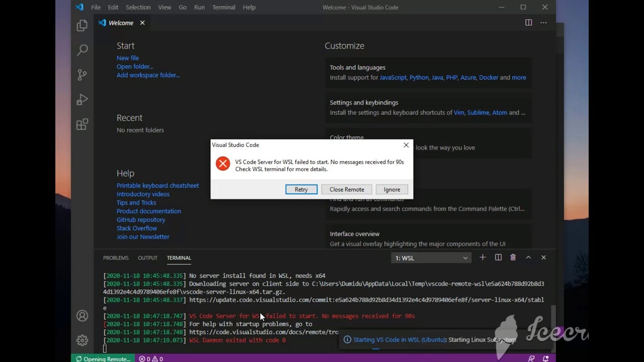
Task: Open the GitHub repository link
Action: point(141,220)
